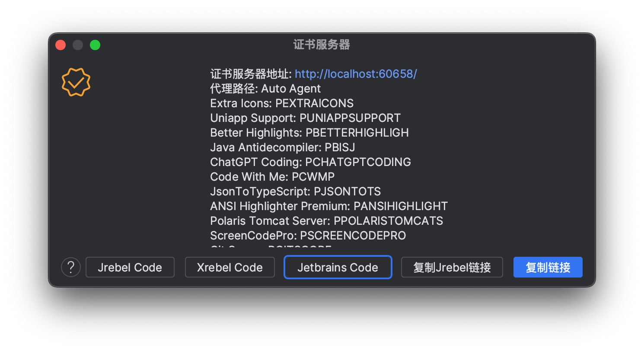This screenshot has height=351, width=644.
Task: Click the 证书服务器 window title
Action: 322,45
